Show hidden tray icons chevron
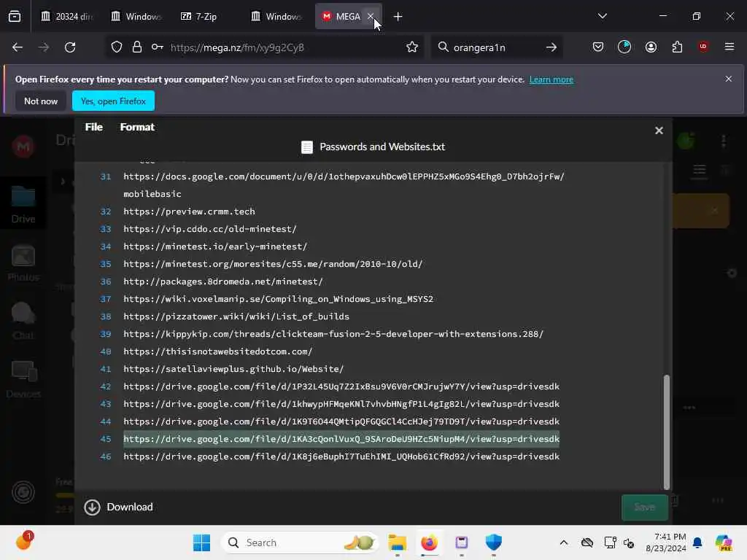The height and width of the screenshot is (560, 747). [x=564, y=542]
